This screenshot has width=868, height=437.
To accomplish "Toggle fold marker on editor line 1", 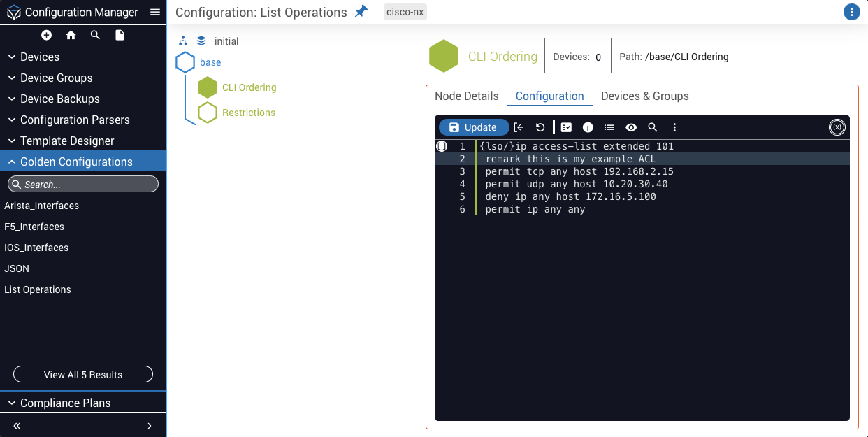I will [442, 146].
